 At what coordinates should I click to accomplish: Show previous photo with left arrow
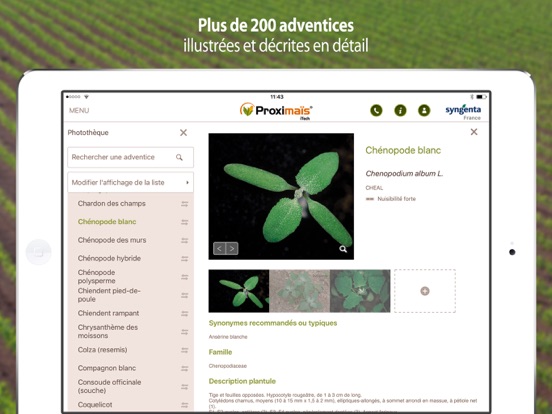[x=219, y=249]
